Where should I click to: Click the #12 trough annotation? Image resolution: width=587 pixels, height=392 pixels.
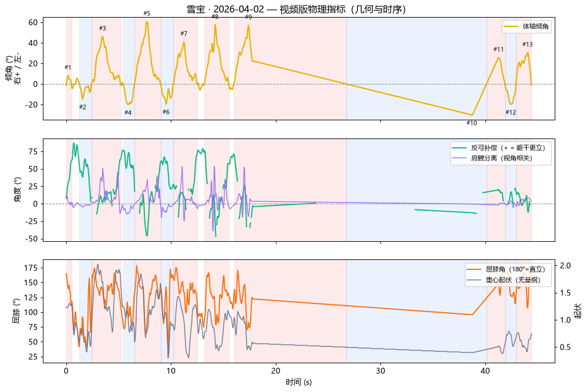point(511,112)
